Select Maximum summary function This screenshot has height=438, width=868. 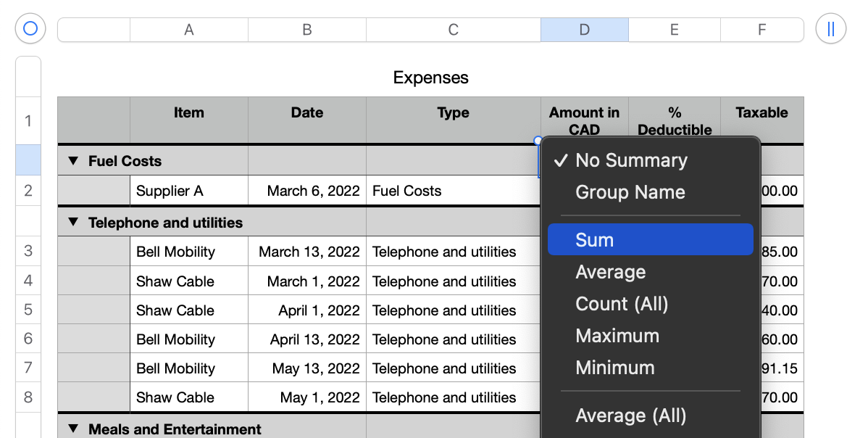(x=617, y=336)
